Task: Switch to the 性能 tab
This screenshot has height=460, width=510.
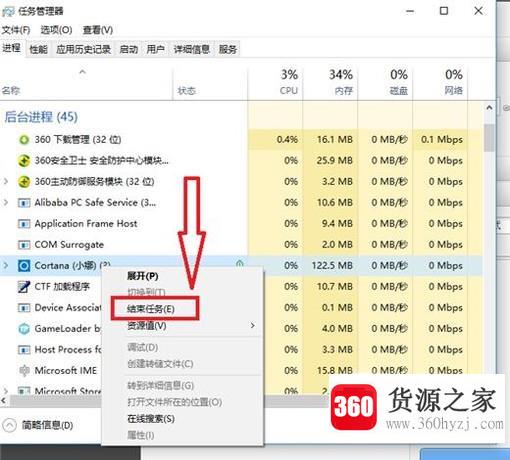Action: [38, 50]
